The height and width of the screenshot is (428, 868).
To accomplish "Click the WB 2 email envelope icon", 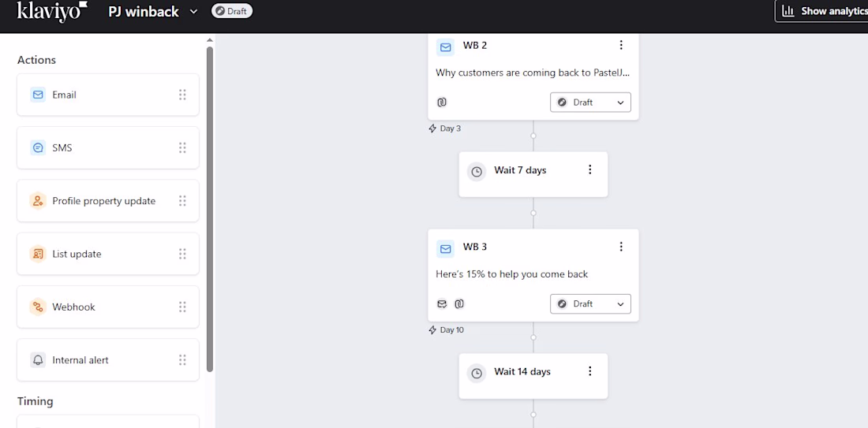I will [x=446, y=47].
